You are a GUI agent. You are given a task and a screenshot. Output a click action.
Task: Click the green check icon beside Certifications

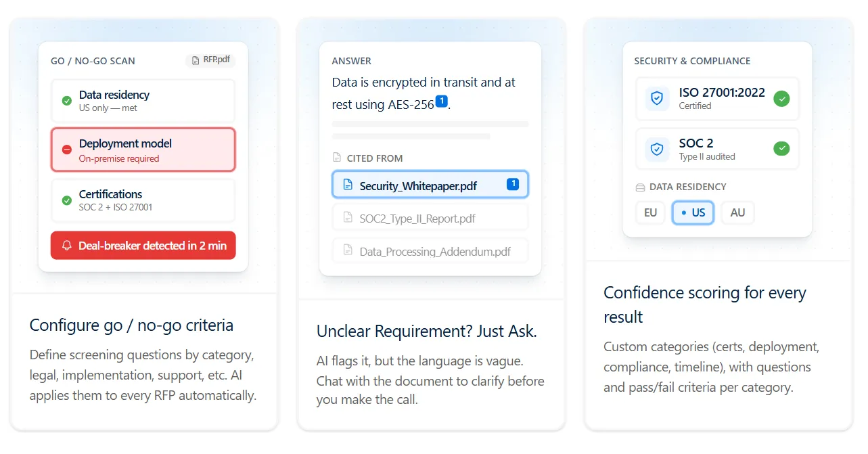tap(67, 200)
